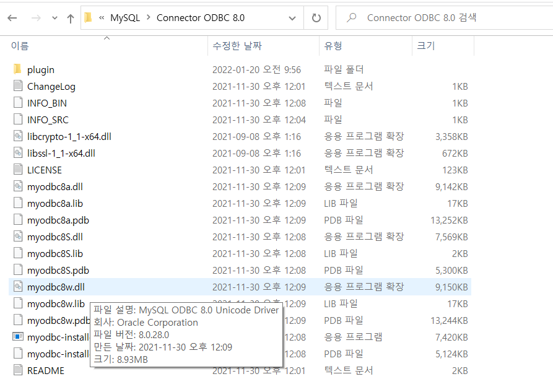Select libcrypto-1_1-x64.dll file icon
The height and width of the screenshot is (392, 553).
(18, 136)
